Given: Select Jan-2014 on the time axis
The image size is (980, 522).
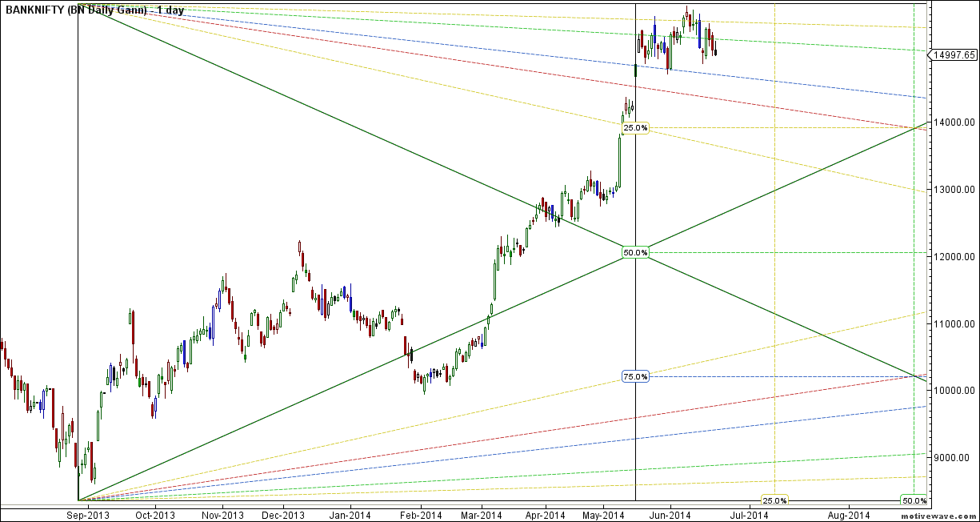Looking at the screenshot, I should (x=350, y=515).
